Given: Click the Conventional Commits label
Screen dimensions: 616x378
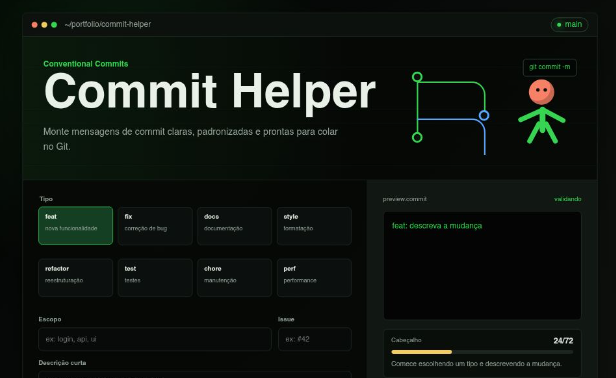Looking at the screenshot, I should [86, 64].
